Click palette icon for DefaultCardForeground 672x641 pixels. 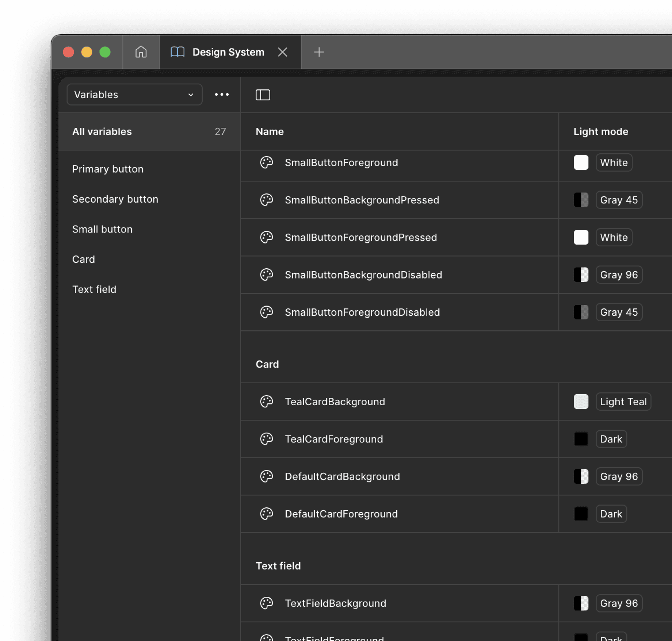point(266,514)
